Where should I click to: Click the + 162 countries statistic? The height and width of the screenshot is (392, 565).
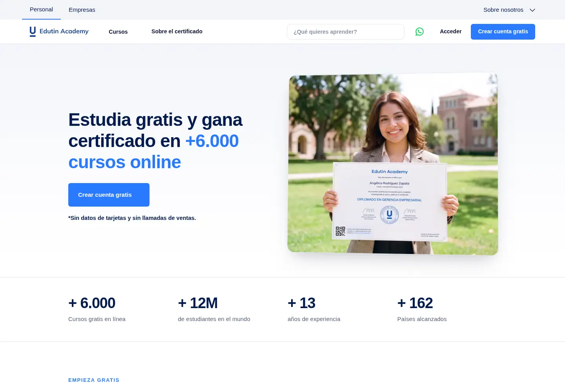415,303
